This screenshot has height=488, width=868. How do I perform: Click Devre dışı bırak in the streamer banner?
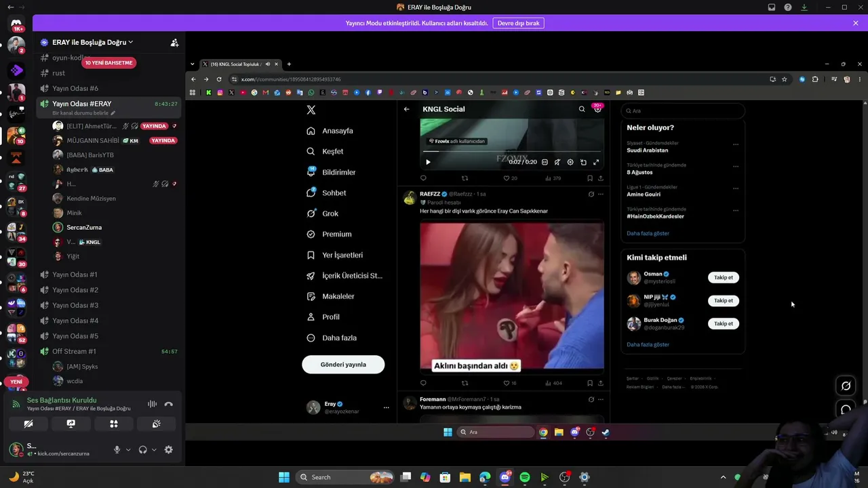pos(519,23)
